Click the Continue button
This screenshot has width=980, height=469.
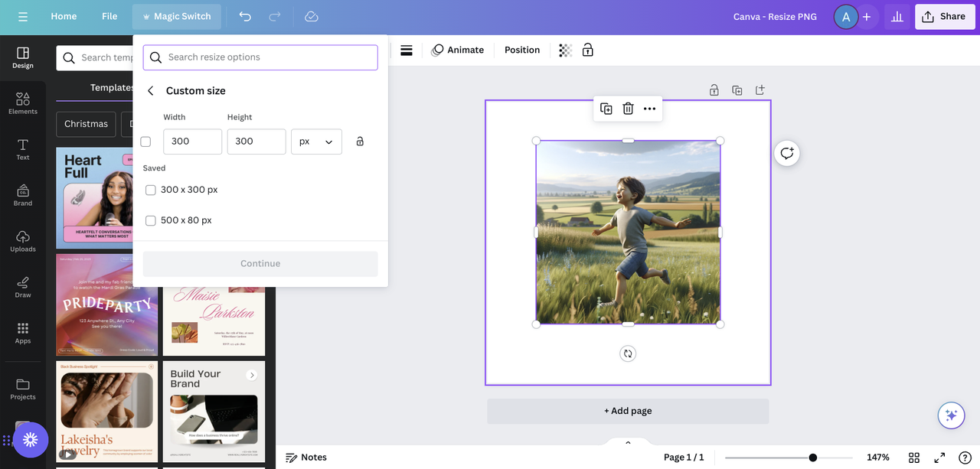pyautogui.click(x=260, y=264)
